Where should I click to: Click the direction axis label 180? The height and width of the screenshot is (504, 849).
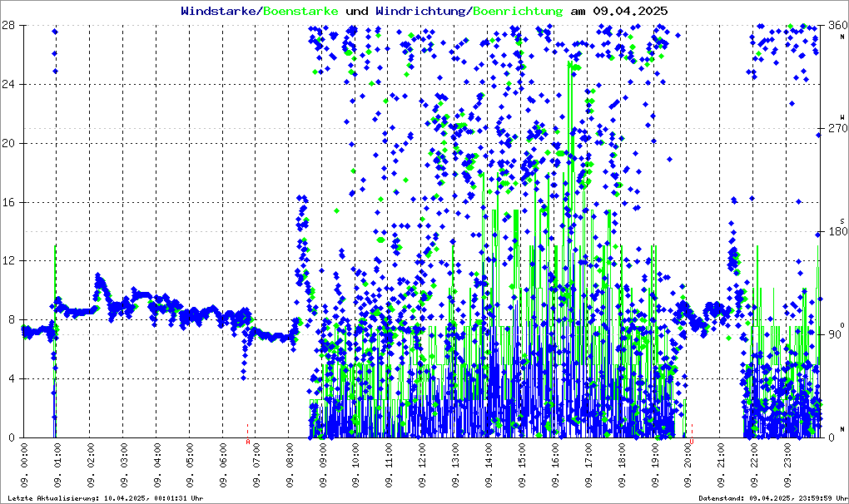[x=838, y=231]
